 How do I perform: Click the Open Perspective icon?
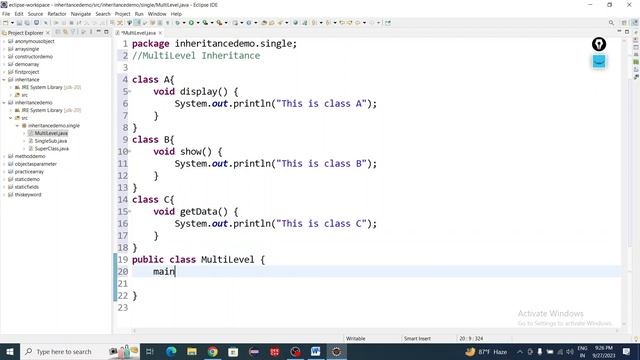coord(624,23)
